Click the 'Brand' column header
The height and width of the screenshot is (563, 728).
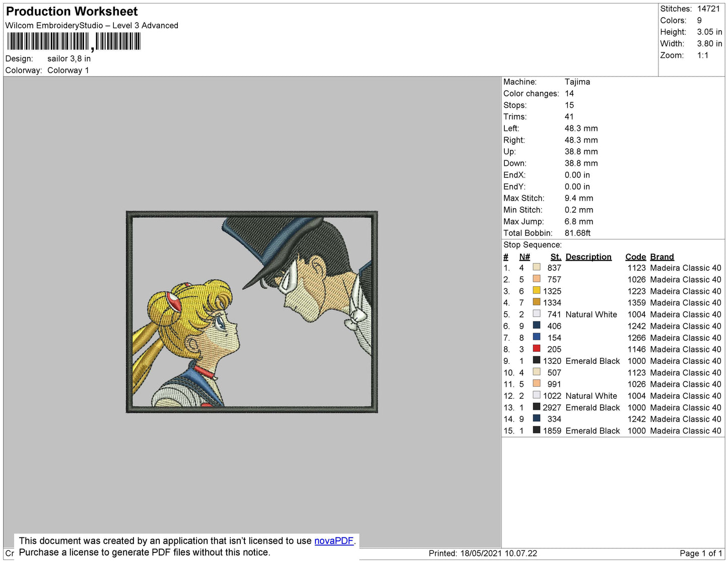(x=662, y=257)
